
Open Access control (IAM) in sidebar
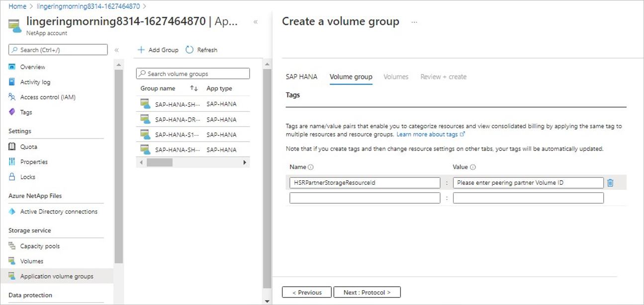pos(48,97)
